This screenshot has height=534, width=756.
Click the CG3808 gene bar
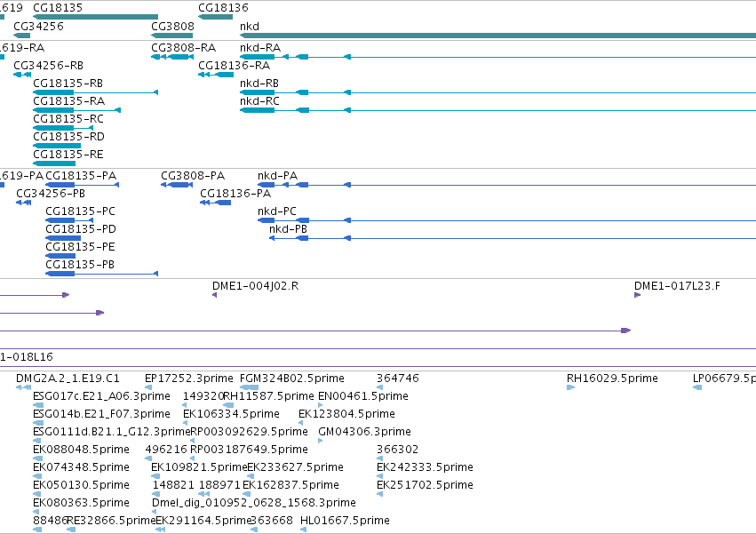point(172,36)
